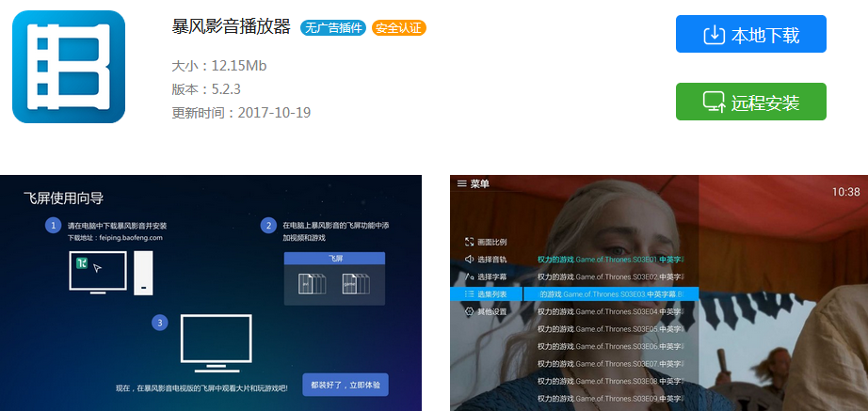Select the highlighted 选集列表 menu item
Screen dimensions: 868x411
click(x=486, y=293)
